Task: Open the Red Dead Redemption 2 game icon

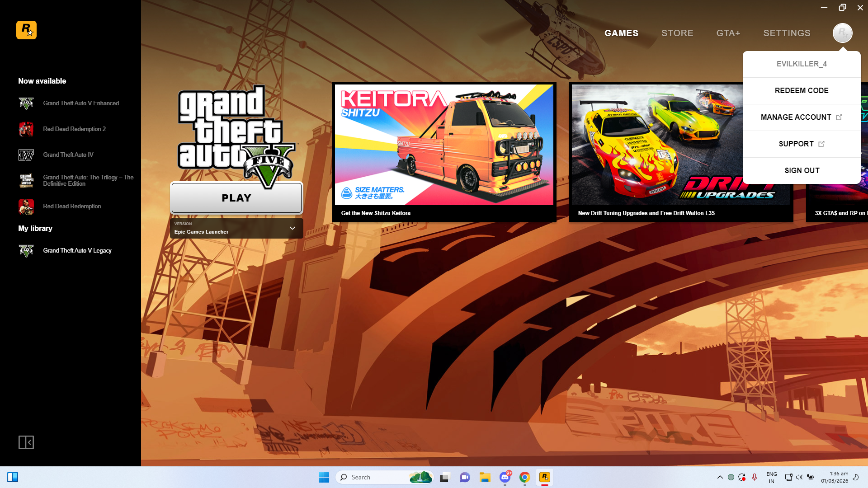Action: click(x=26, y=129)
